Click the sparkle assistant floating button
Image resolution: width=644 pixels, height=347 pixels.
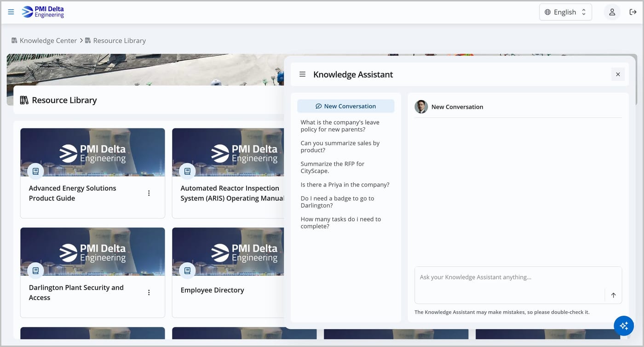pyautogui.click(x=624, y=325)
